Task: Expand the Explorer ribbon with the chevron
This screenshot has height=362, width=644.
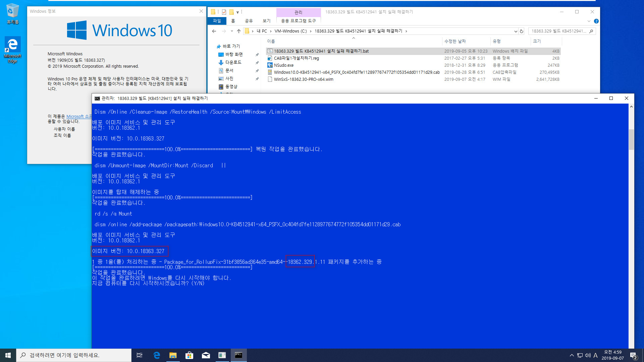Action: click(589, 21)
